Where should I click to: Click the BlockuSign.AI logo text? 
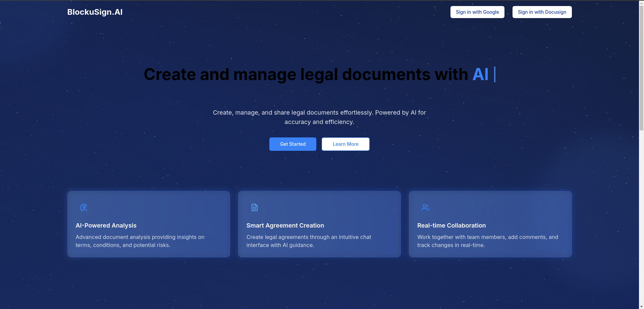click(x=95, y=12)
